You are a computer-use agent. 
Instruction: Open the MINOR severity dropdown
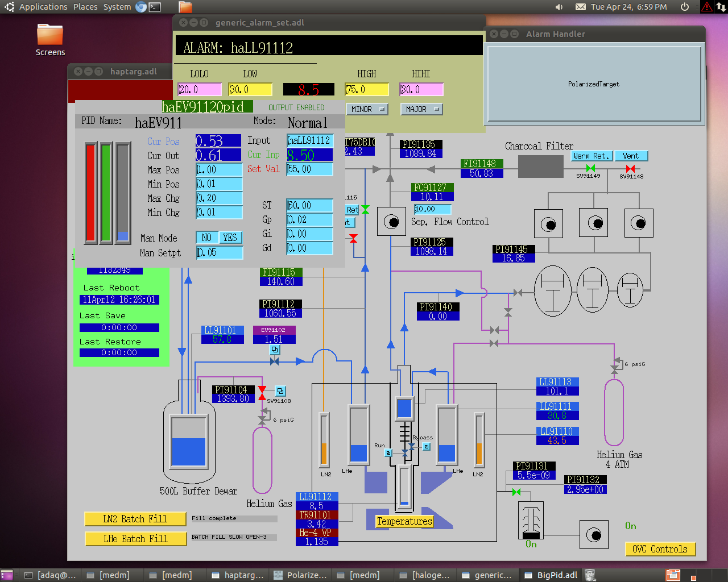click(x=366, y=109)
